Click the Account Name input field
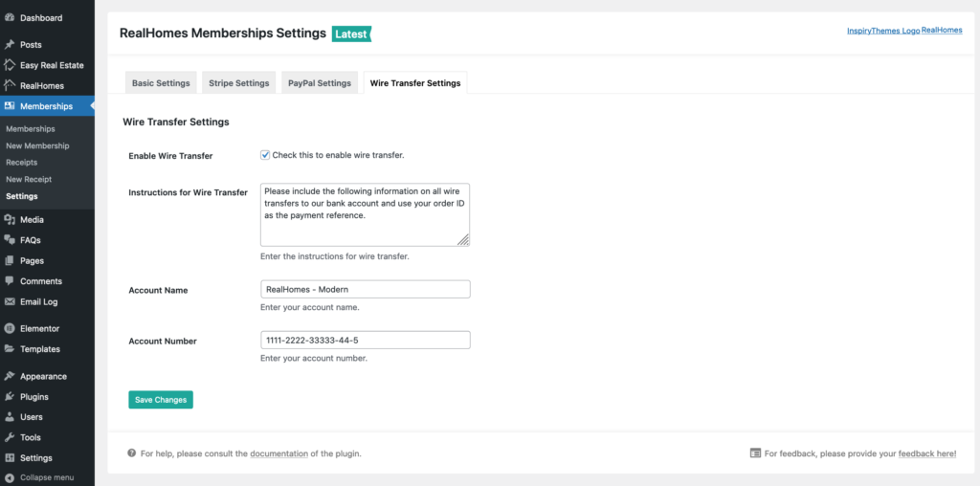The height and width of the screenshot is (486, 980). pyautogui.click(x=365, y=289)
